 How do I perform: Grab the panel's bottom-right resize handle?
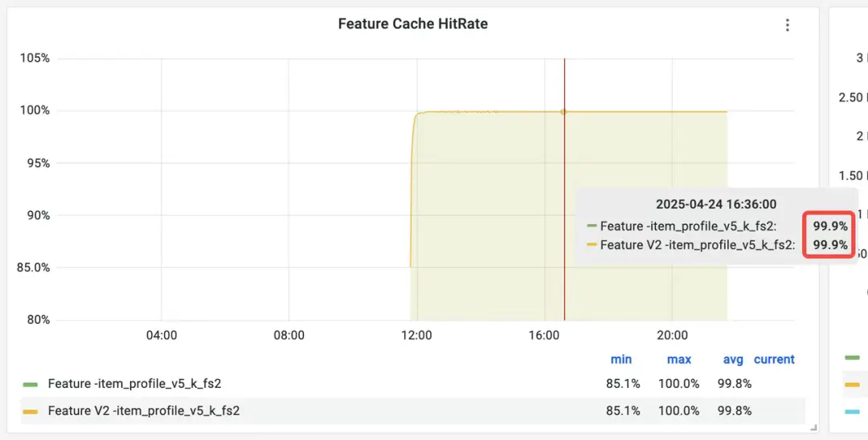(x=813, y=427)
